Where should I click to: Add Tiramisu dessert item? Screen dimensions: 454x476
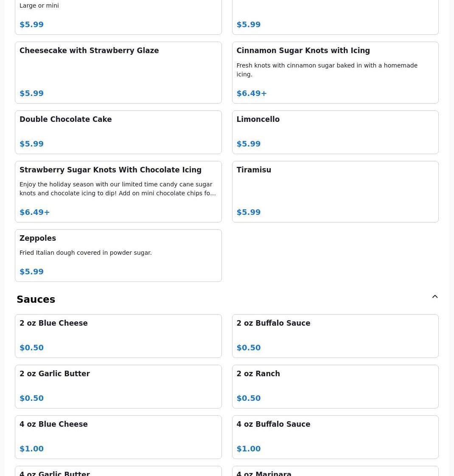click(335, 191)
